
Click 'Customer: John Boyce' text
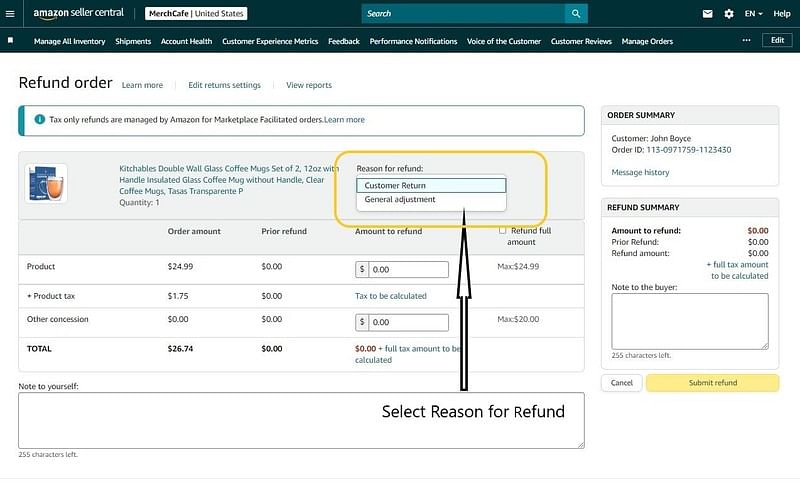651,138
